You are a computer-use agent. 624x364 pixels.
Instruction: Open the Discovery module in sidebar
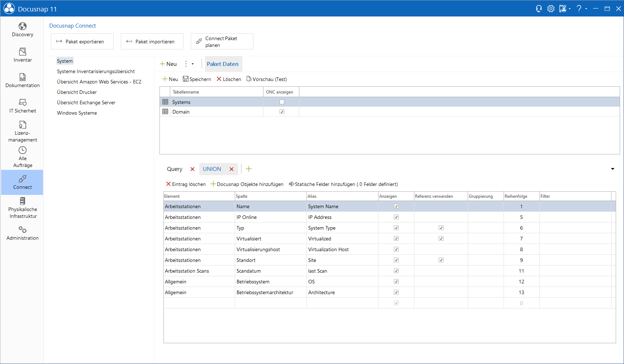22,30
